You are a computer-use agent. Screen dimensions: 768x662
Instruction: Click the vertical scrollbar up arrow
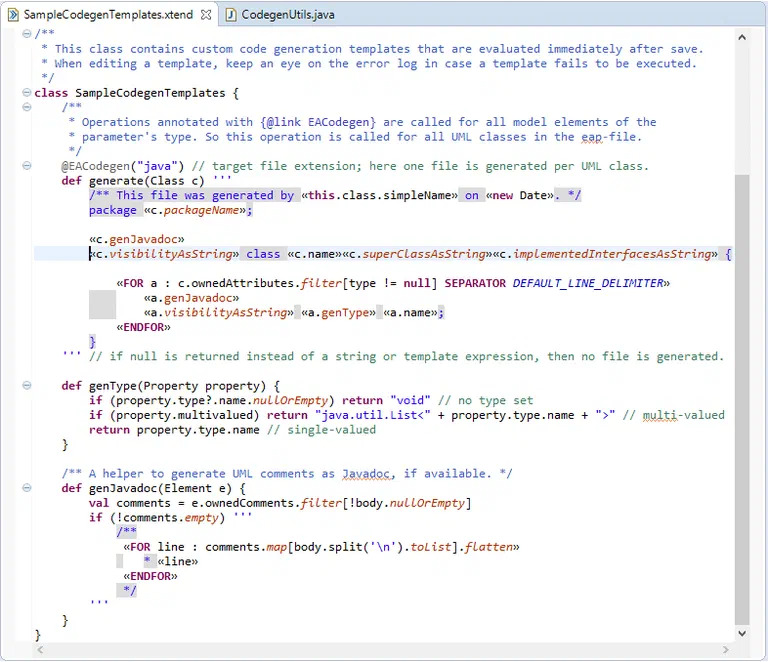pyautogui.click(x=742, y=37)
